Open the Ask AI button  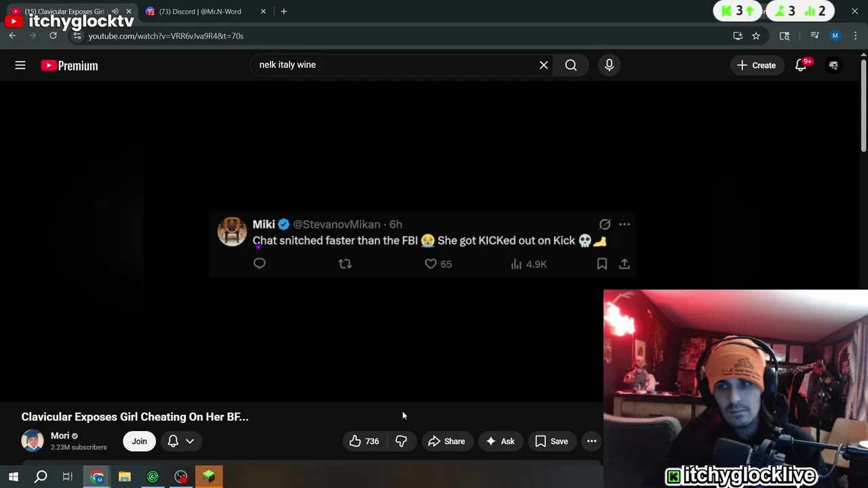[x=500, y=441]
